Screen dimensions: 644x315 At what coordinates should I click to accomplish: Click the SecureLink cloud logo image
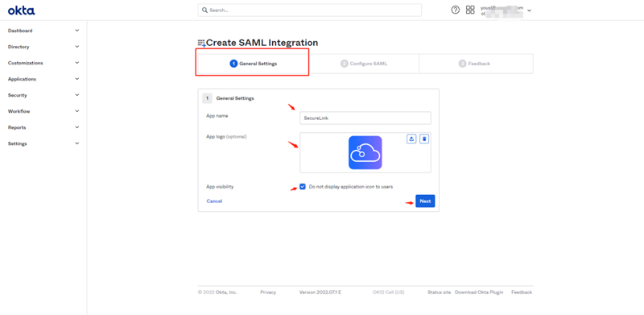click(x=365, y=152)
